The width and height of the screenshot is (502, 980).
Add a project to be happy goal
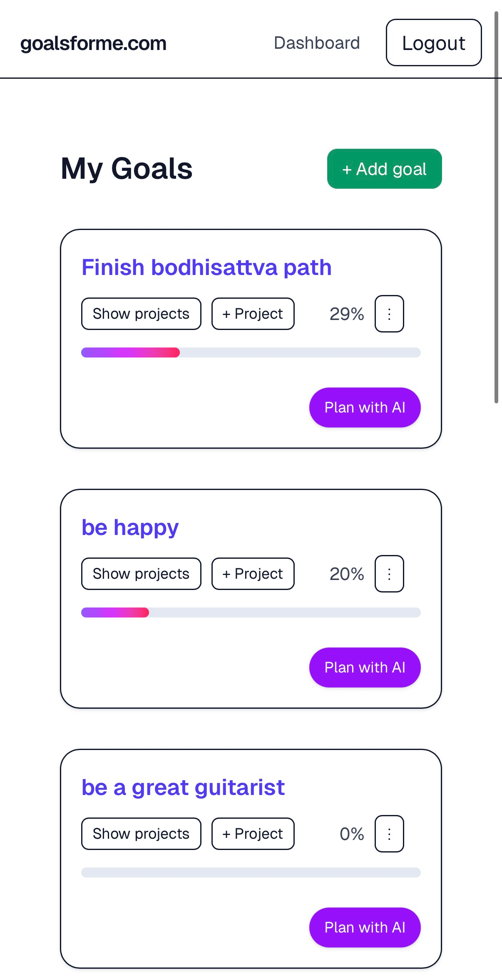pyautogui.click(x=253, y=574)
